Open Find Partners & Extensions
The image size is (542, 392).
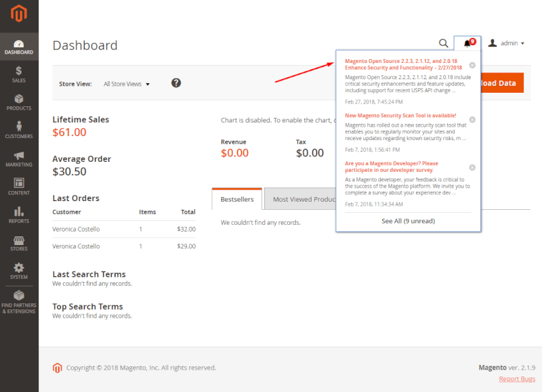(19, 303)
